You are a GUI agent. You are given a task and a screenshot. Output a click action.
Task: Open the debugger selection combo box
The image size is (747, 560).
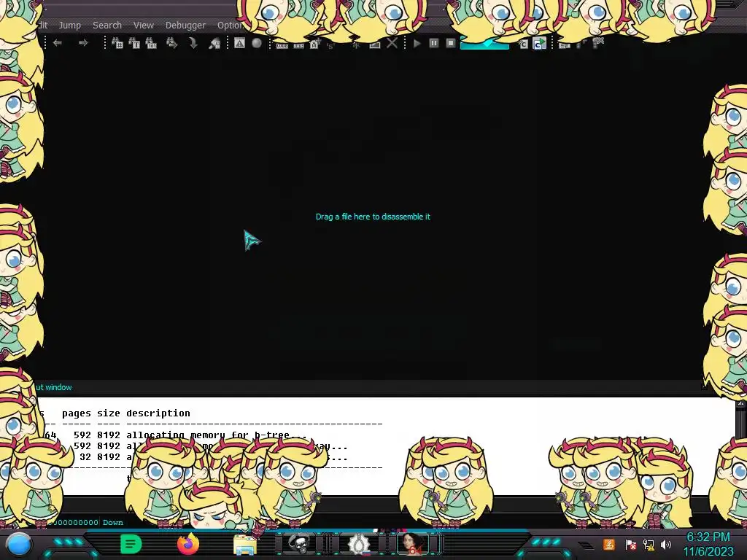484,44
